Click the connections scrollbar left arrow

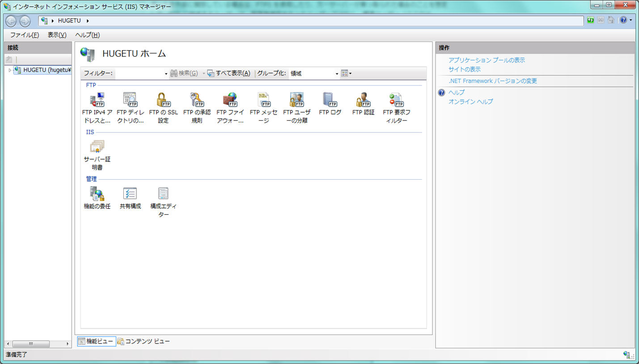[8, 344]
